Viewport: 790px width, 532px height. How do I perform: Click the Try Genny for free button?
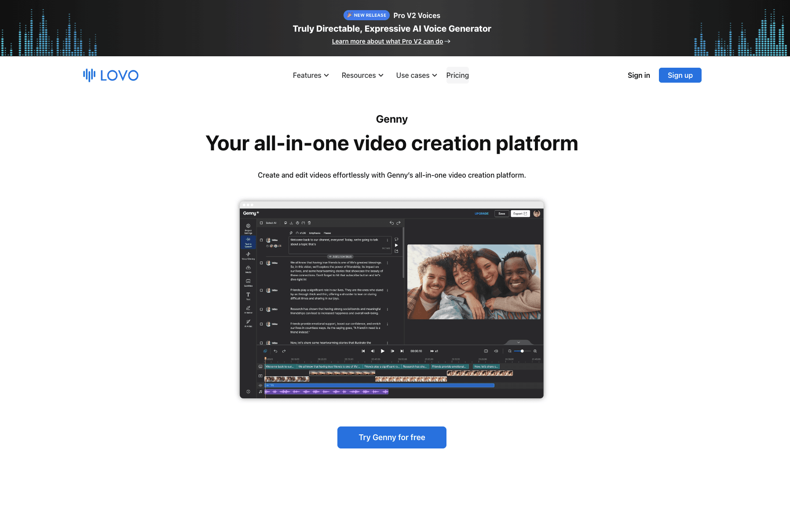391,437
